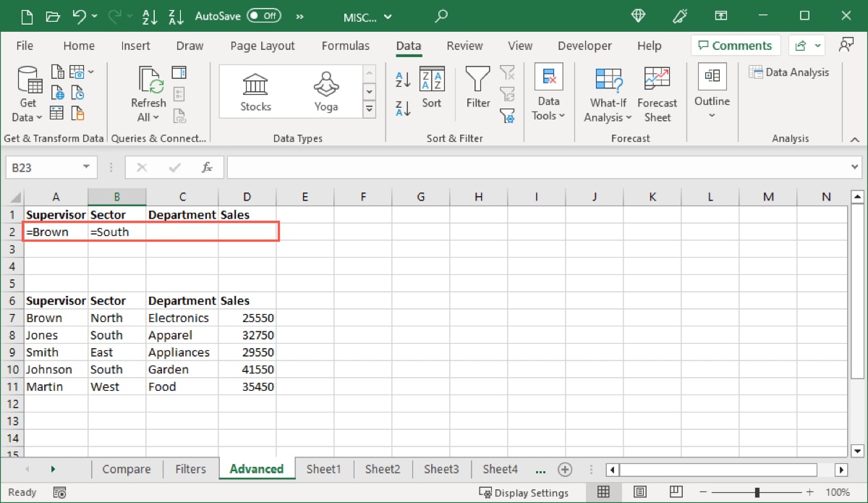Switch to the Review ribbon tab

(464, 46)
